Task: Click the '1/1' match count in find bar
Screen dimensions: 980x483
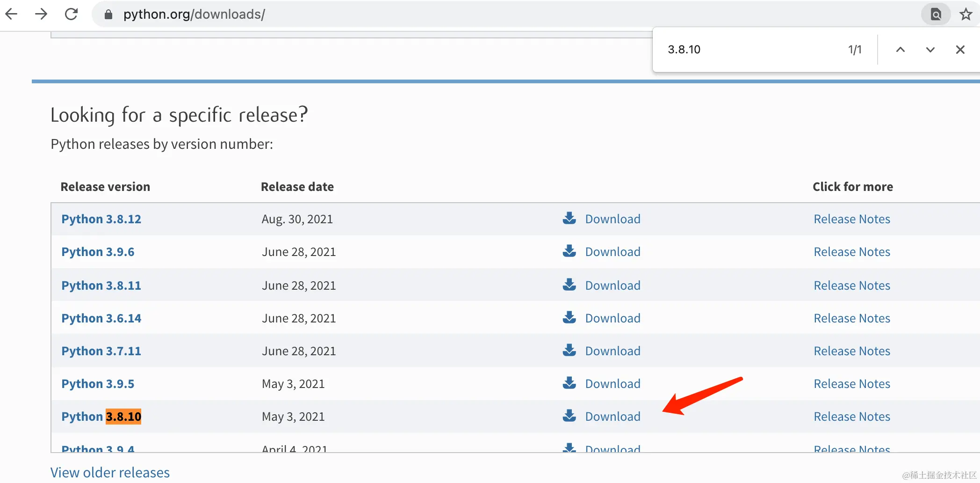Action: 855,50
